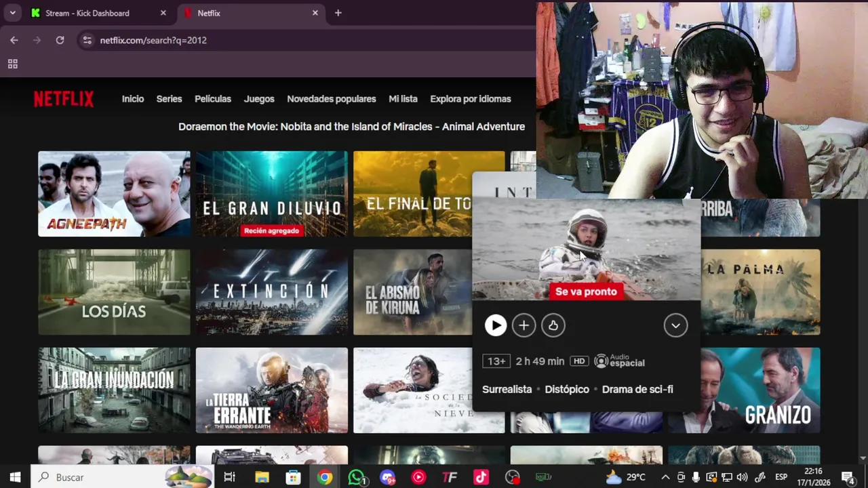Open the tab search dropdown arrow
This screenshot has height=488, width=868.
pos(12,13)
